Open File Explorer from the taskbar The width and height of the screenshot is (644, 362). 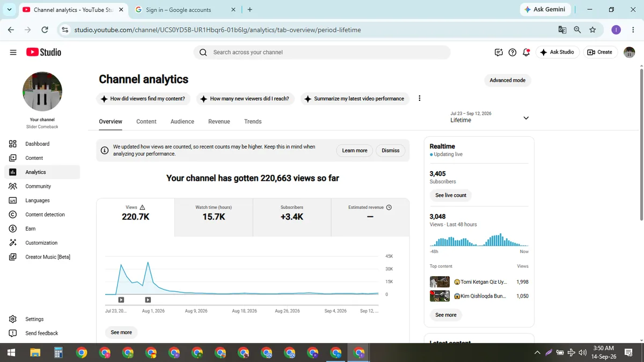(x=35, y=352)
